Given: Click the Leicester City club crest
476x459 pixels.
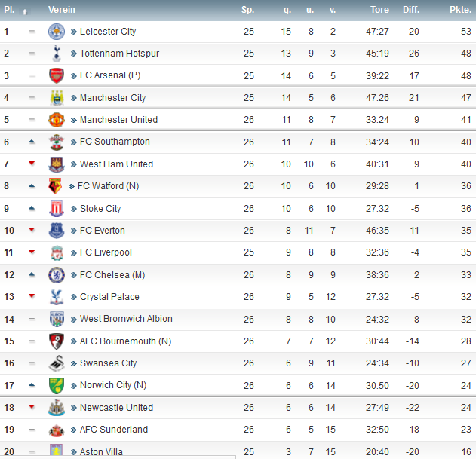Looking at the screenshot, I should tap(57, 32).
